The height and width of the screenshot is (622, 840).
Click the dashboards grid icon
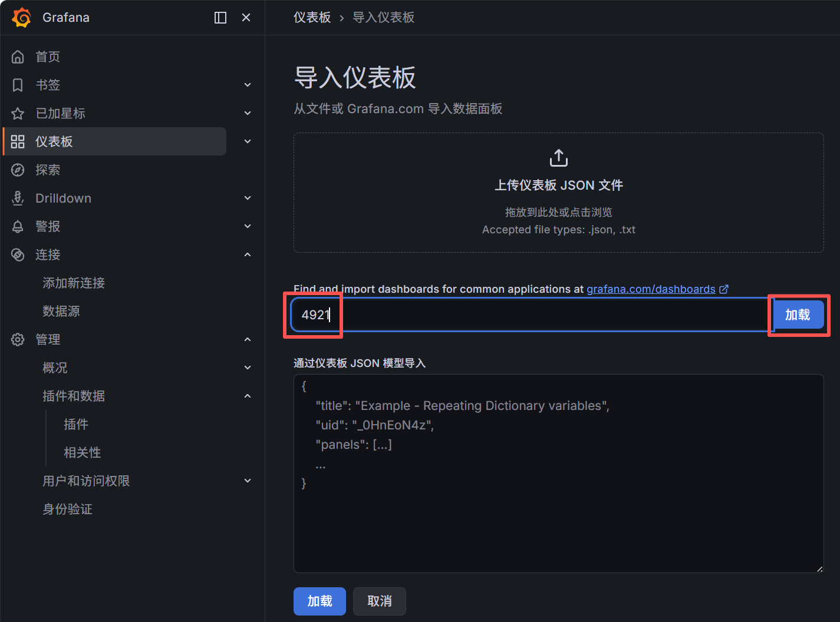click(x=18, y=141)
